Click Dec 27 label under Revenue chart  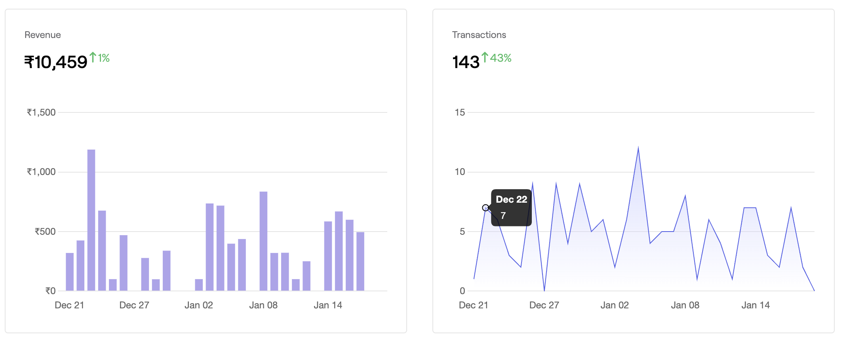tap(134, 305)
